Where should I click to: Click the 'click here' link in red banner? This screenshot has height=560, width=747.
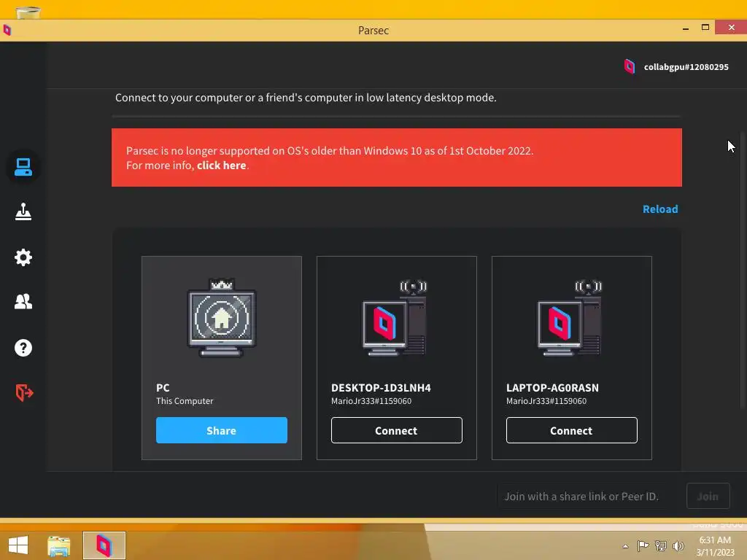point(222,166)
